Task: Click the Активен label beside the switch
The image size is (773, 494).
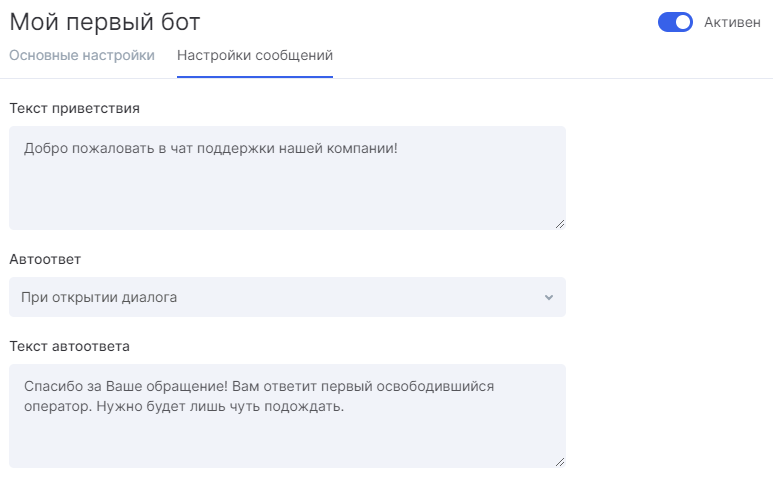Action: 732,22
